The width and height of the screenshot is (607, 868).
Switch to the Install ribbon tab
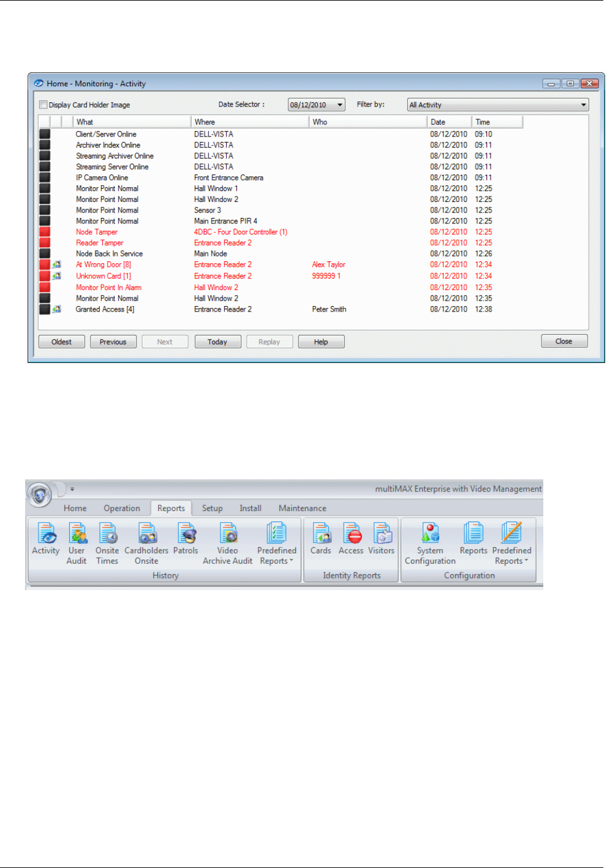point(251,508)
